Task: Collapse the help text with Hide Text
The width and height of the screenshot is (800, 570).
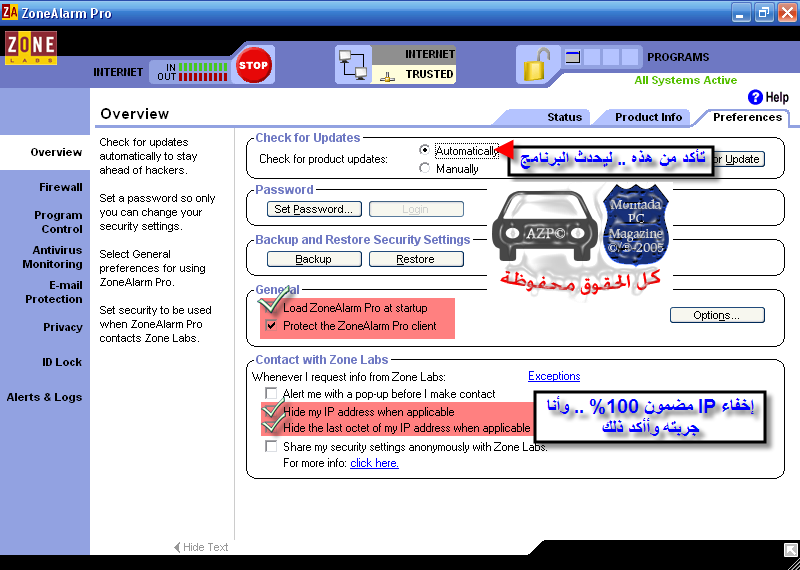Action: click(x=201, y=547)
